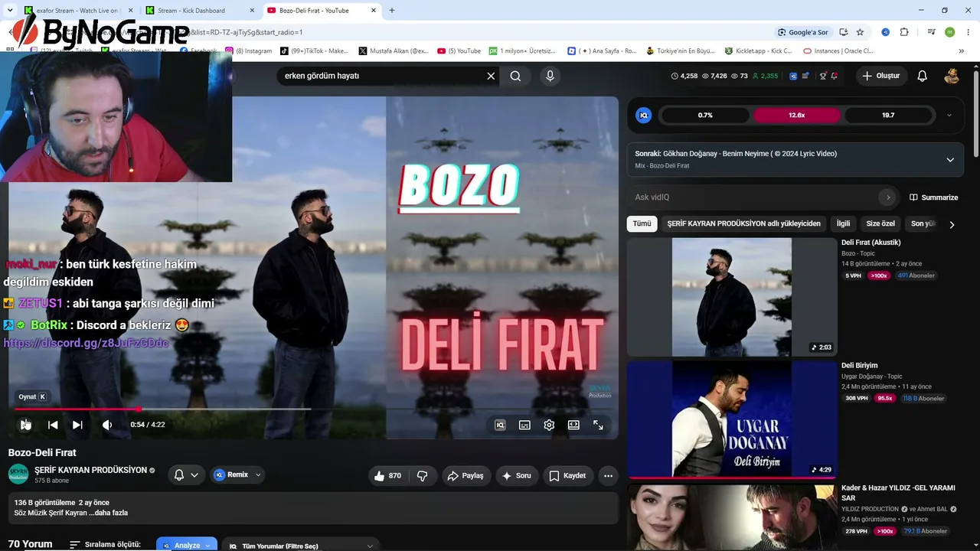Click the Paylaş share button
Viewport: 980px width, 551px height.
click(x=465, y=475)
